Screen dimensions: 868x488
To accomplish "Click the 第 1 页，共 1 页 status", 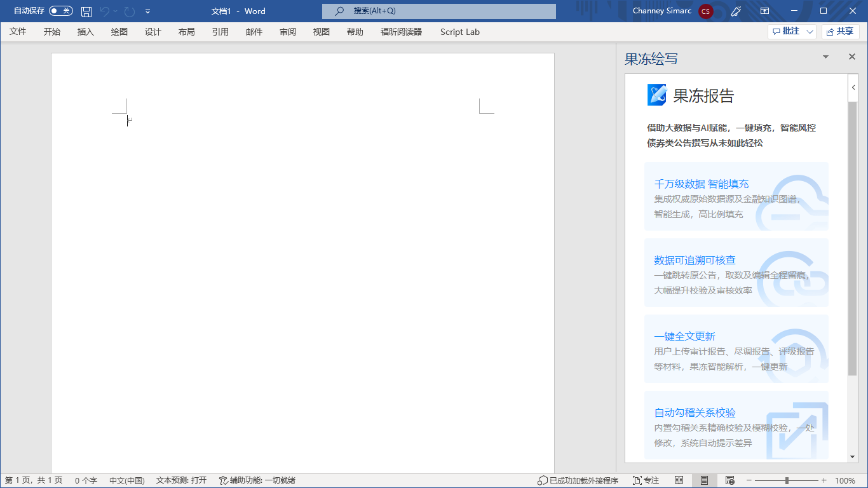I will [x=34, y=480].
